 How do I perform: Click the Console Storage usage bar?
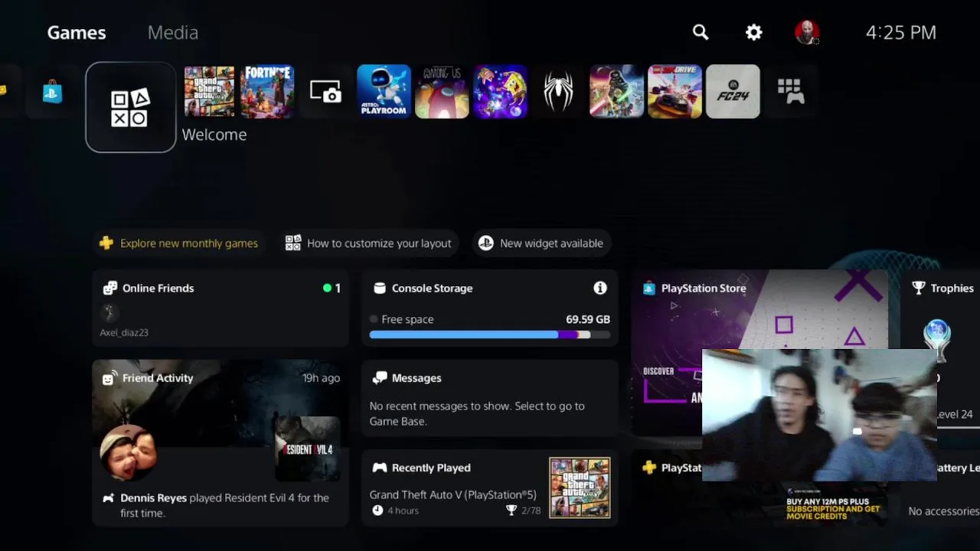[490, 334]
